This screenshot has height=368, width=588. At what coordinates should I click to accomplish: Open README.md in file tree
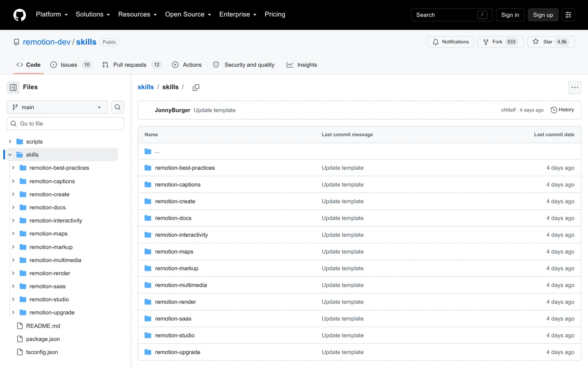click(x=43, y=326)
